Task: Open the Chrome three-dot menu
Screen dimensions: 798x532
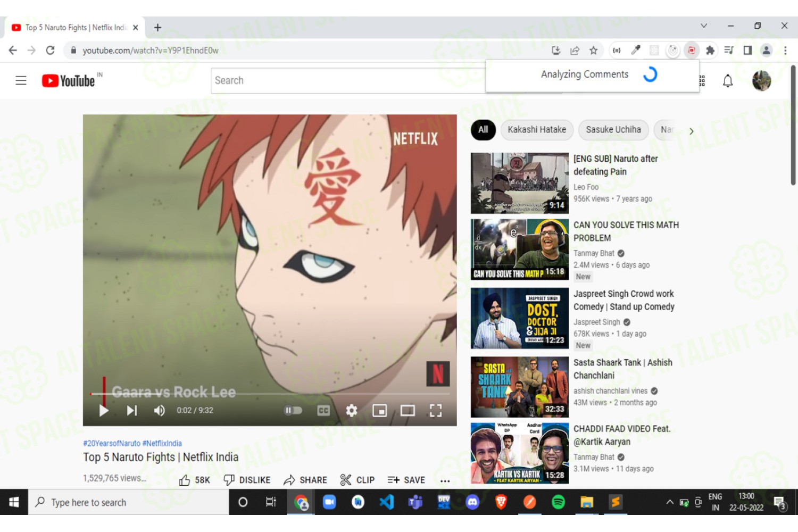Action: tap(785, 51)
